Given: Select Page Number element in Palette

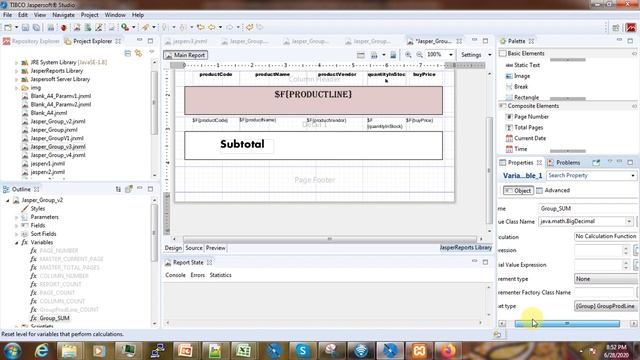Looking at the screenshot, I should (527, 117).
